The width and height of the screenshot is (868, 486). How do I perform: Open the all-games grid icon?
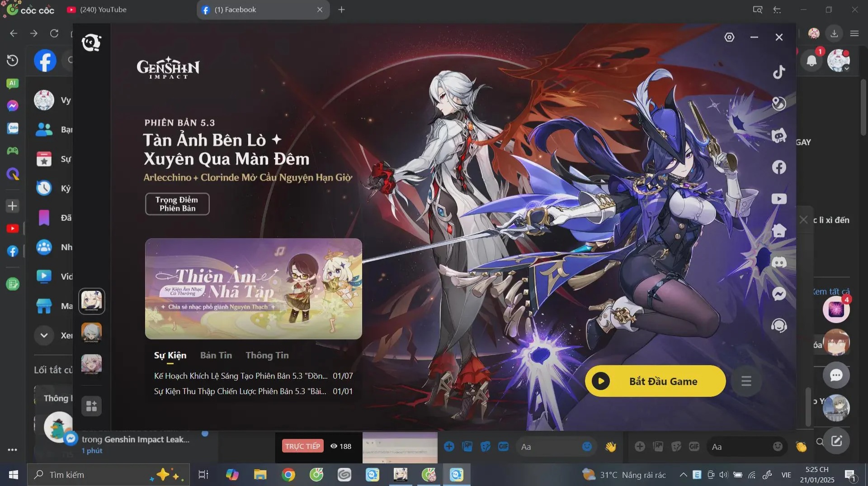coord(91,406)
